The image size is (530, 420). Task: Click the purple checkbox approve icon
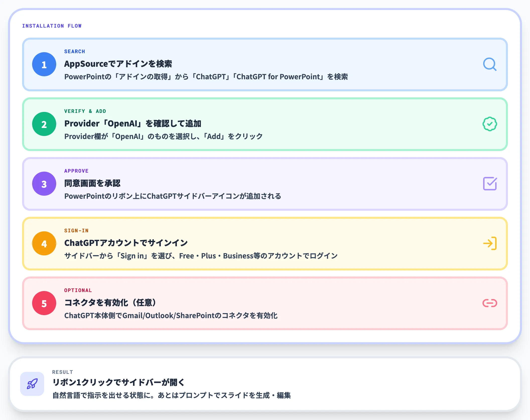click(x=490, y=184)
